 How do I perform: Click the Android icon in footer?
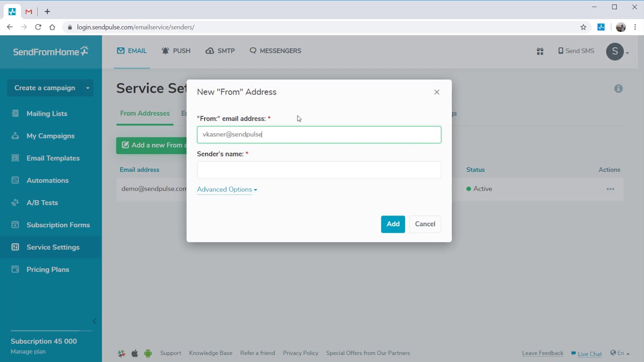coord(147,353)
